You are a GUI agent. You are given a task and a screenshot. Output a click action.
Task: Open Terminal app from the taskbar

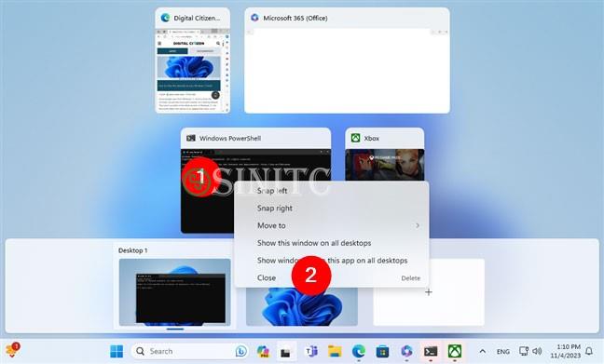tap(431, 351)
